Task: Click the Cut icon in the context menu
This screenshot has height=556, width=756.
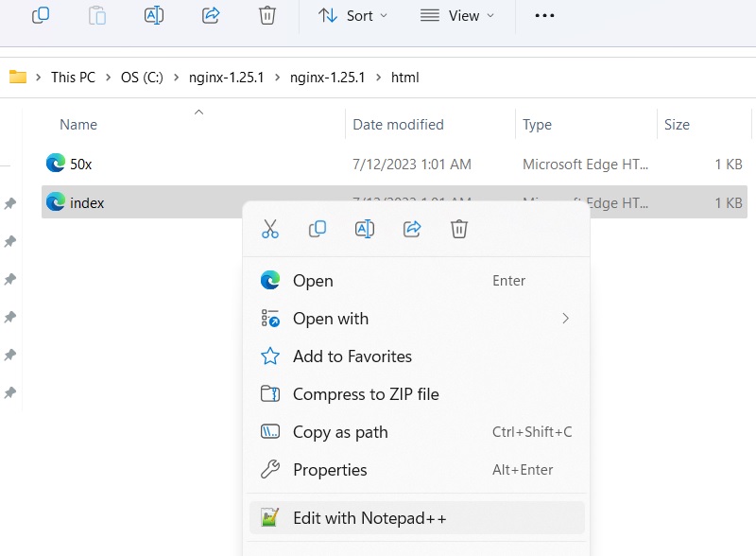Action: (270, 228)
